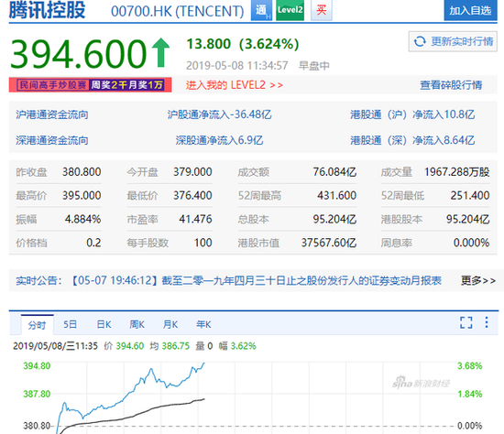This screenshot has height=434, width=504.
Task: Click the 加入自选 button
Action: (470, 11)
